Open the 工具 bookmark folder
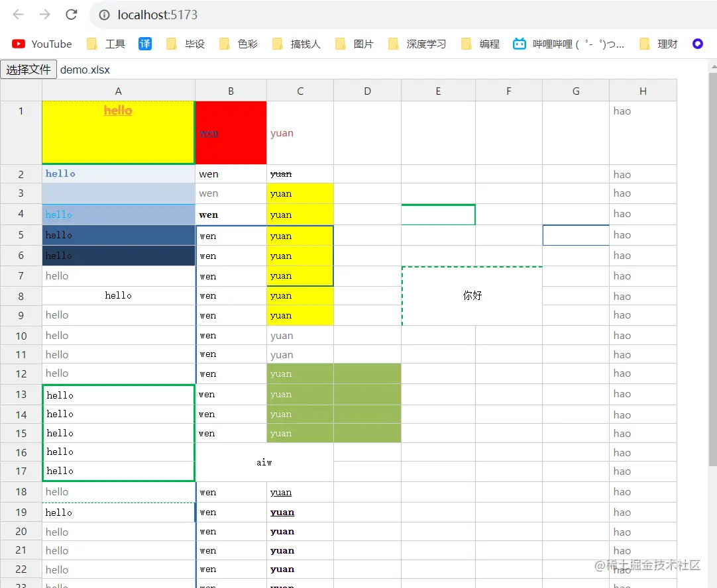The image size is (717, 588). tap(105, 44)
